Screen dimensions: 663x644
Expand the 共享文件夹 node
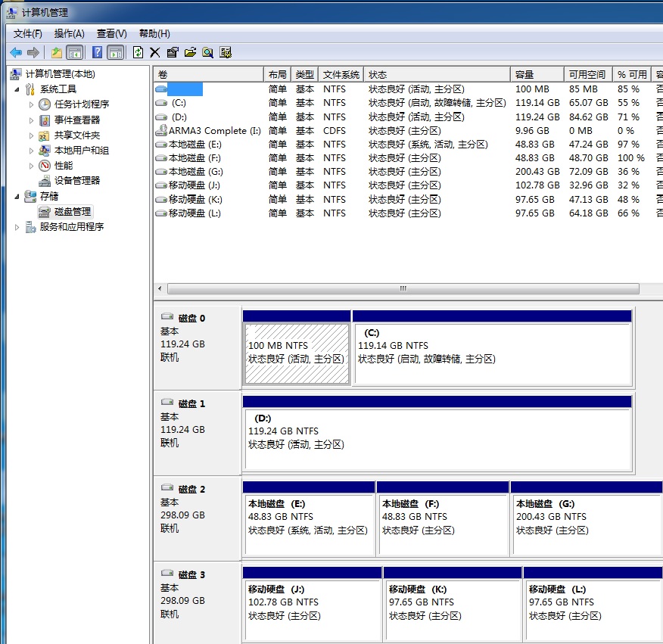click(x=31, y=135)
